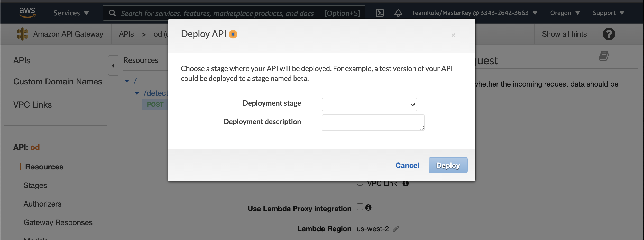This screenshot has height=240, width=644.
Task: Click the search magnifier icon
Action: (x=112, y=13)
